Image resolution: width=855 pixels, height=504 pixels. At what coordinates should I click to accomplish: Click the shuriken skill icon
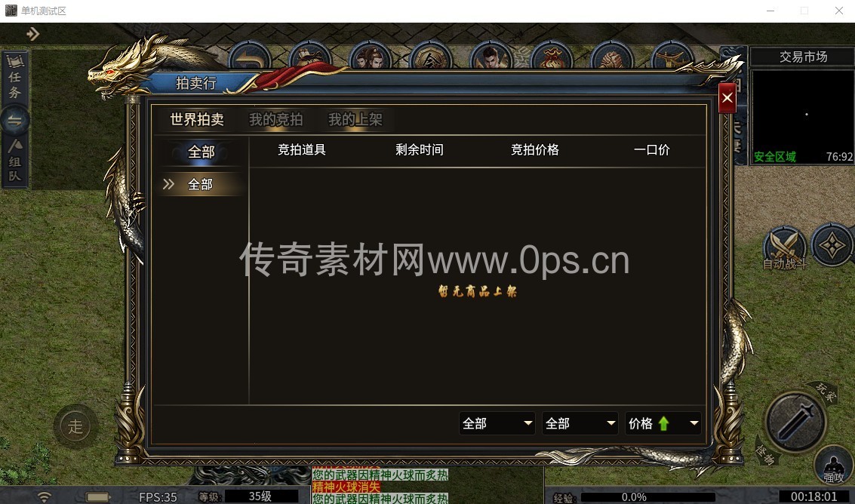tap(832, 244)
